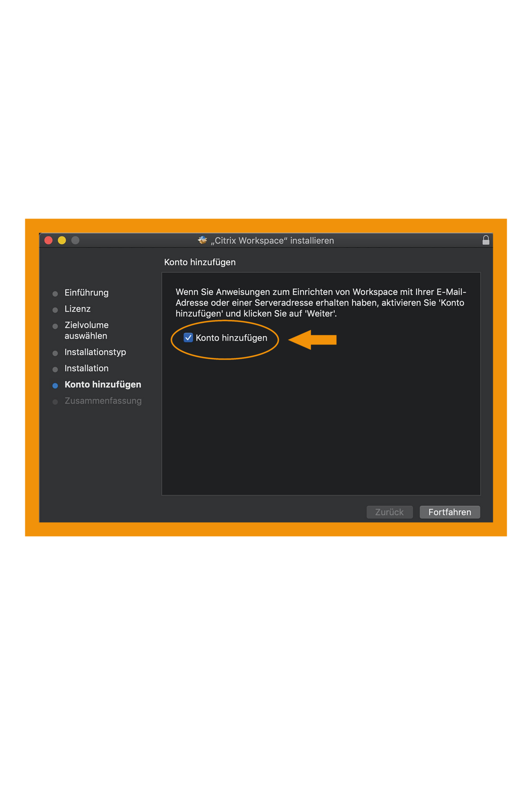The height and width of the screenshot is (800, 532).
Task: Click the blue bullet beside Konto hinzufügen
Action: [55, 385]
